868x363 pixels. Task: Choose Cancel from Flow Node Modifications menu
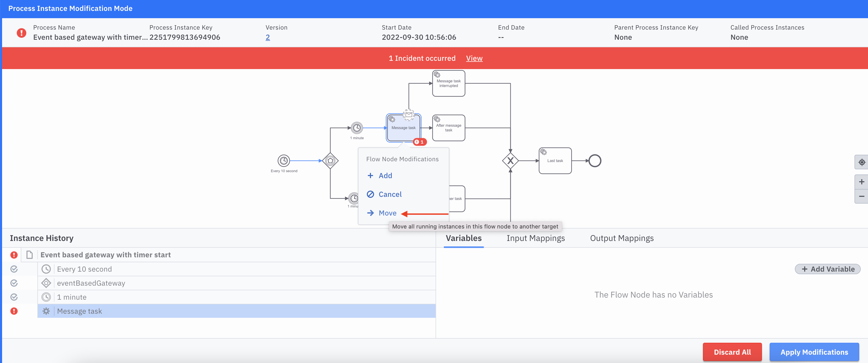coord(390,194)
